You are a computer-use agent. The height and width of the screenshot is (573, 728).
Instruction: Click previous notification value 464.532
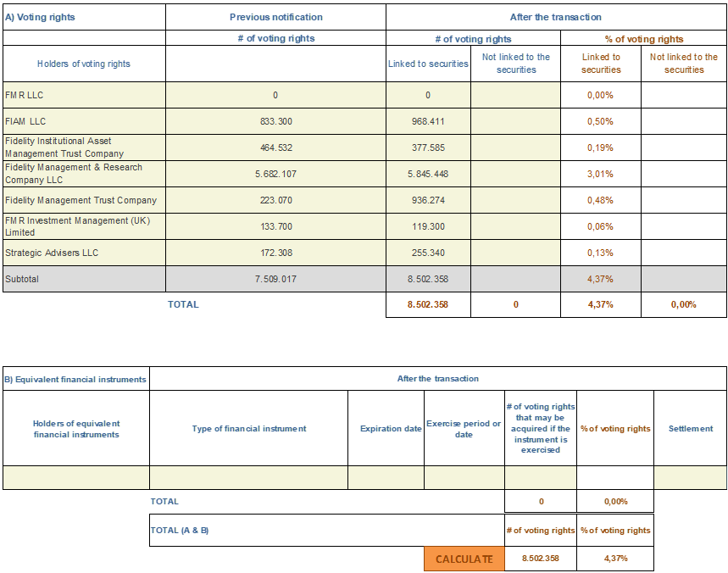(x=275, y=147)
